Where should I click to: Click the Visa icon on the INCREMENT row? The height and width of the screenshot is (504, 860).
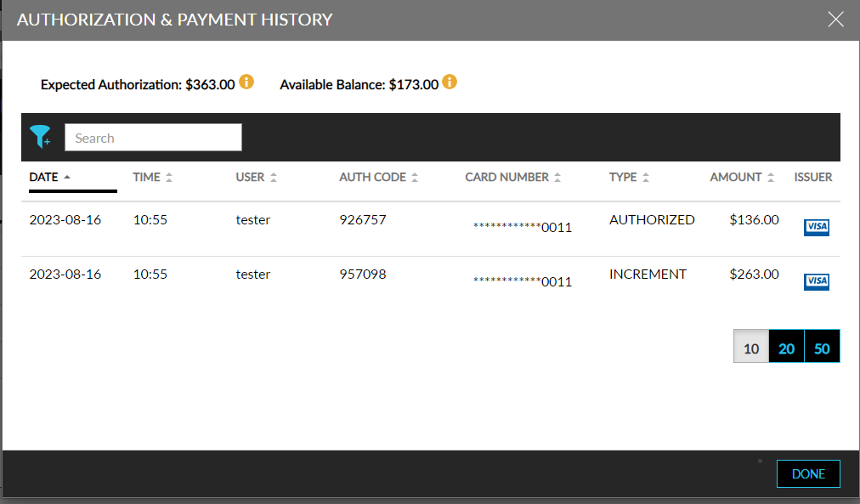[816, 281]
